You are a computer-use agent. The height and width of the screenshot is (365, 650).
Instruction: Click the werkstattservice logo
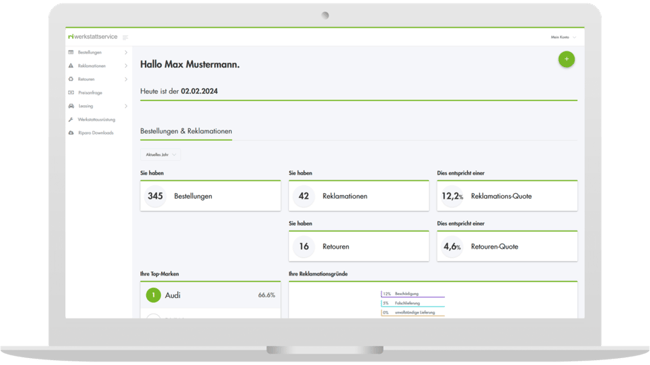pos(93,36)
